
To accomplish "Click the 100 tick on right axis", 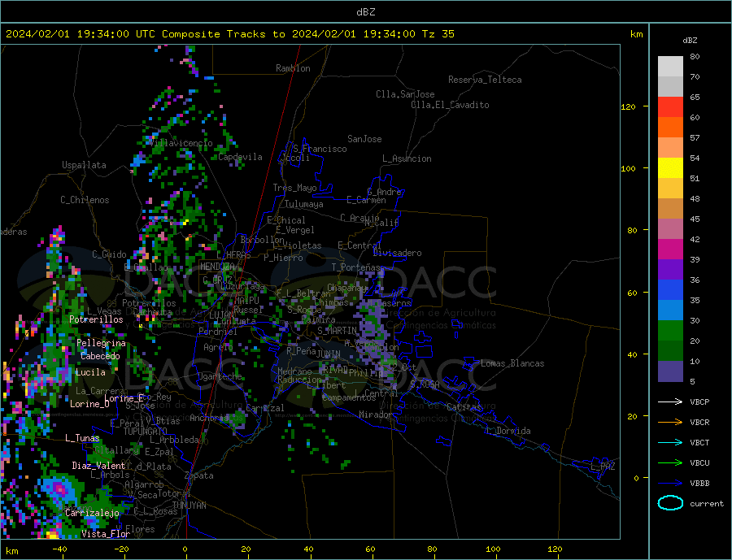I will tap(629, 168).
